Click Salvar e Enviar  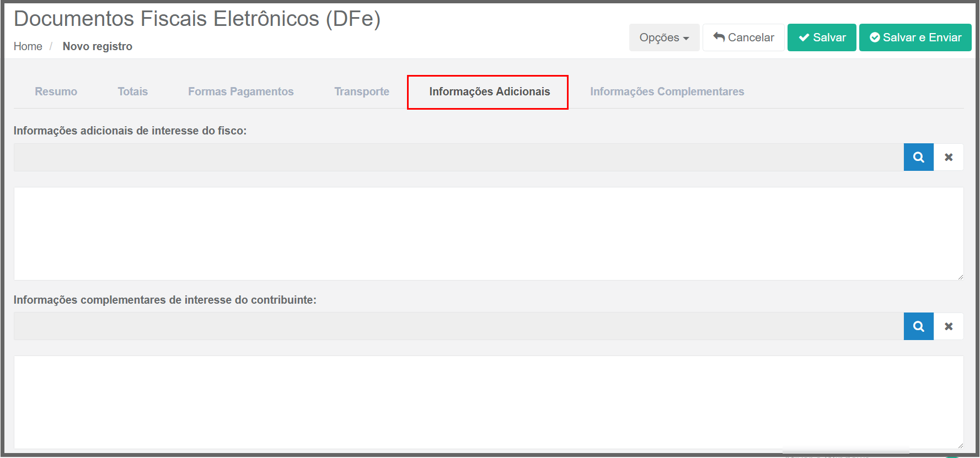point(915,37)
